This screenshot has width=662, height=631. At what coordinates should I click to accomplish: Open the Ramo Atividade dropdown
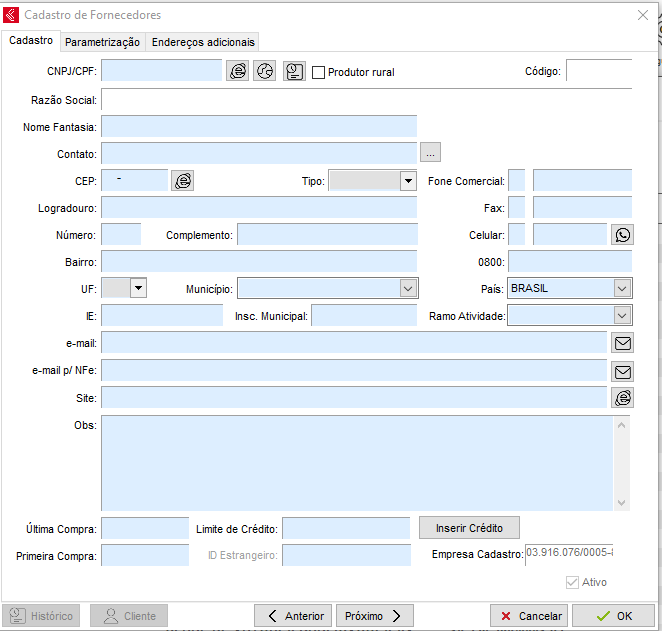(x=622, y=316)
